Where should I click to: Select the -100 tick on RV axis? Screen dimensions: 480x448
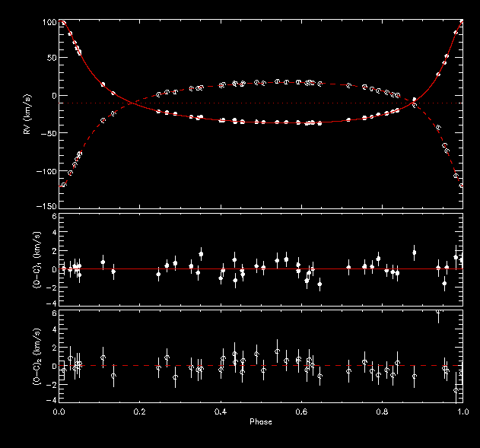46,171
